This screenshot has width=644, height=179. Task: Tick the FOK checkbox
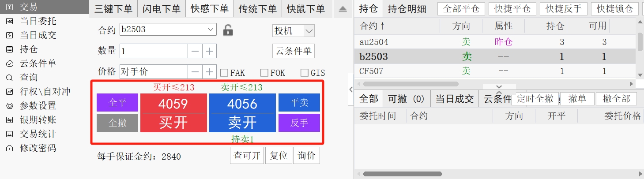click(x=264, y=73)
